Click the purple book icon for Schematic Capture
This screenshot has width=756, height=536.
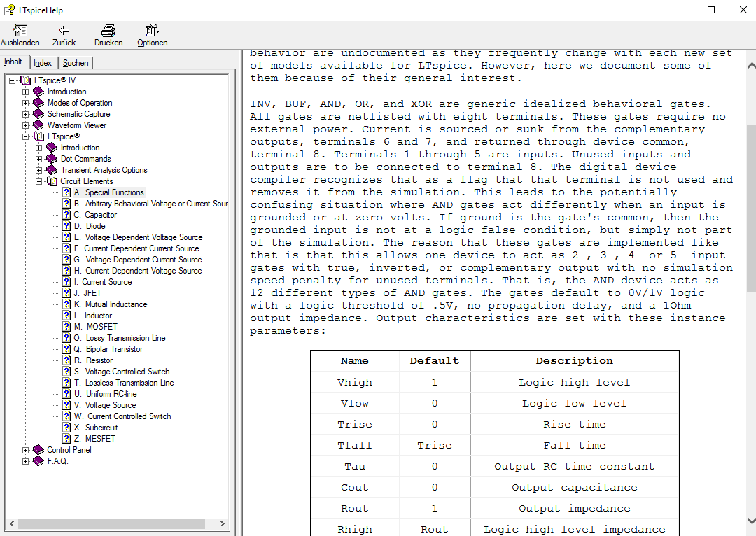click(38, 114)
